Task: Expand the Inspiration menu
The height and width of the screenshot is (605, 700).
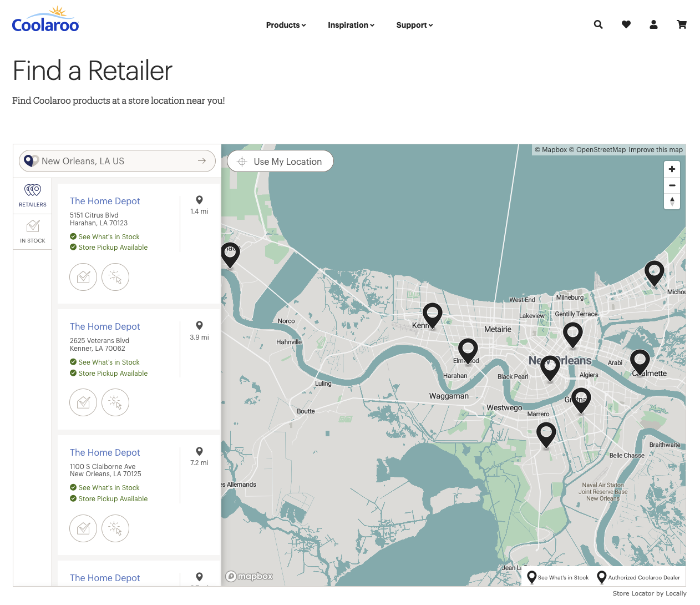Action: tap(351, 25)
